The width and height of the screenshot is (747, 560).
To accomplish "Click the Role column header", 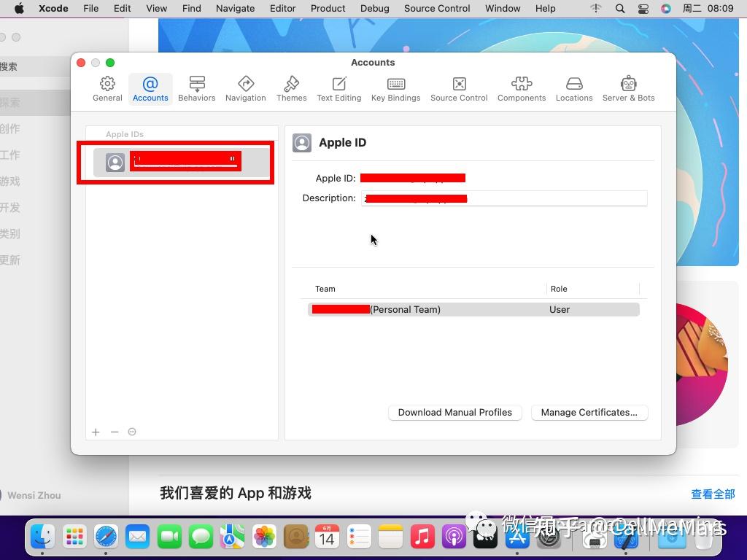I will pos(559,289).
